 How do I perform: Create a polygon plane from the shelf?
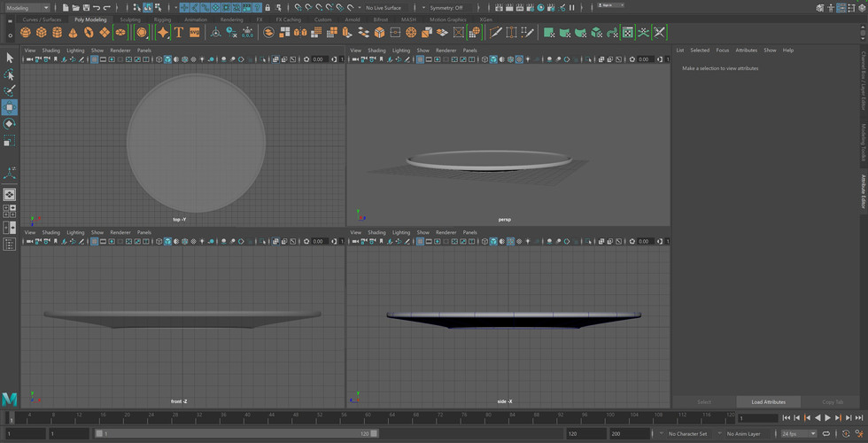click(x=105, y=33)
